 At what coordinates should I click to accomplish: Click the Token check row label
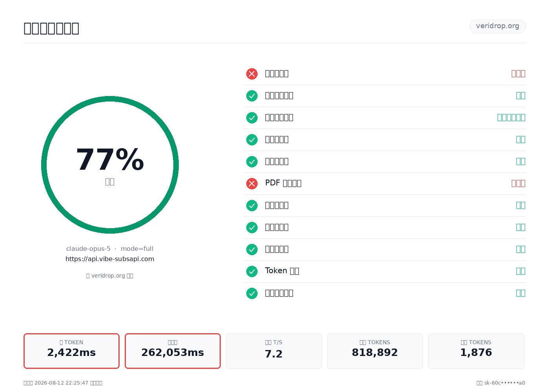click(282, 271)
